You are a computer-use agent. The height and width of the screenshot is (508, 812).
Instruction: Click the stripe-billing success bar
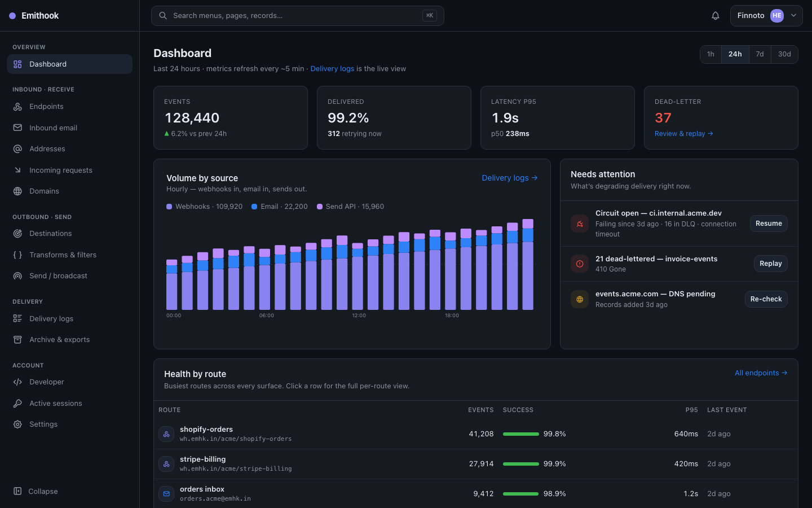(x=520, y=464)
